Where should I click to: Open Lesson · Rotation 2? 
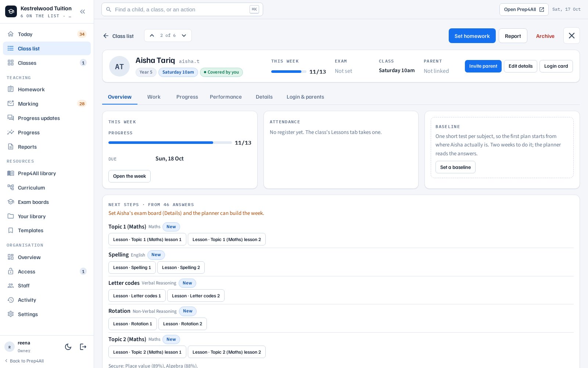[183, 324]
